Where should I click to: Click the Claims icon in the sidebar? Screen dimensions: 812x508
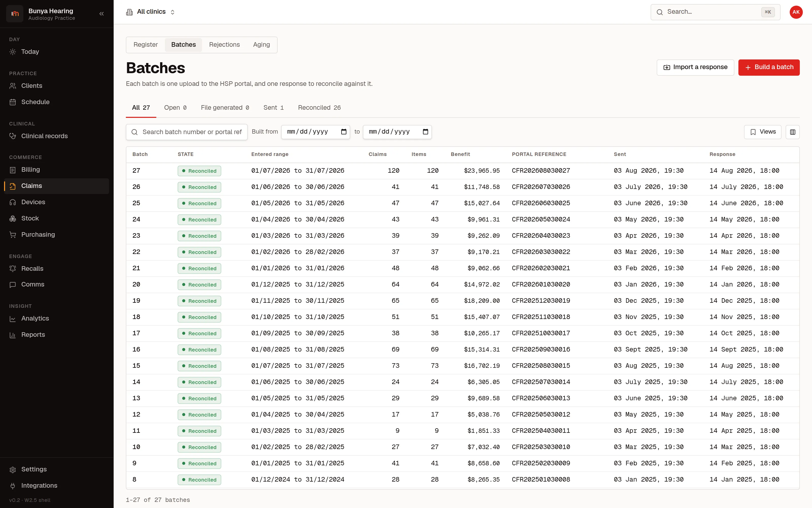pos(13,186)
